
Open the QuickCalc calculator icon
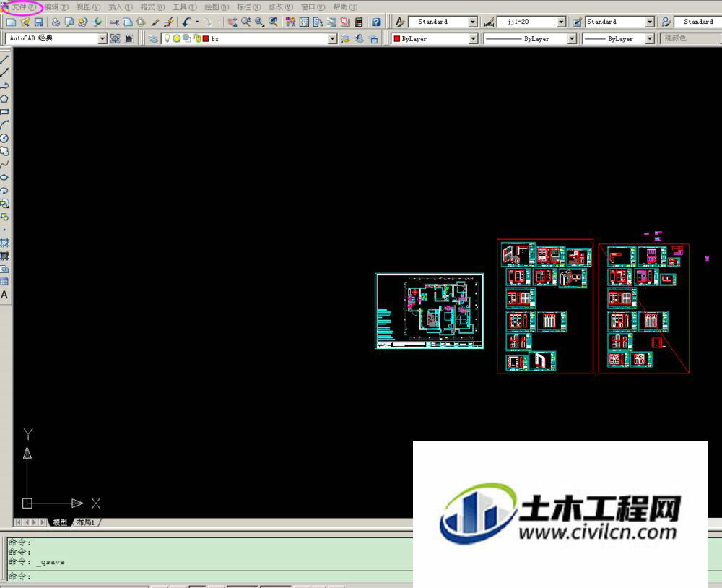click(x=359, y=22)
